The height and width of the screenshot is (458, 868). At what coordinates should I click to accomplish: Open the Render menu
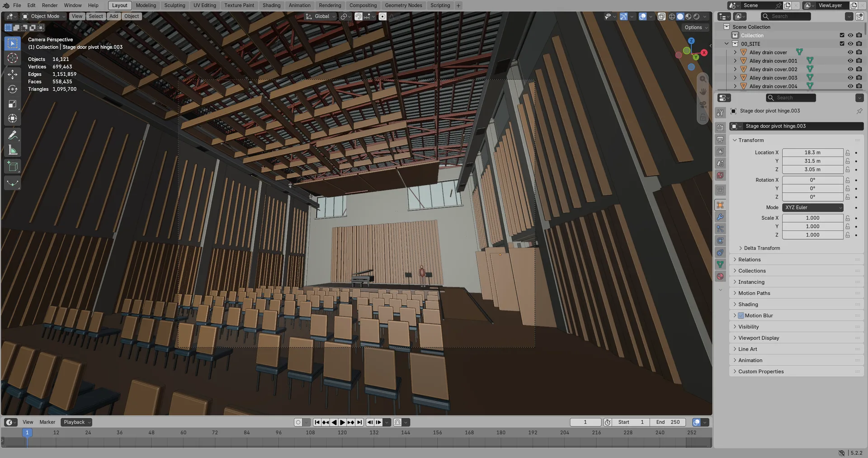50,5
